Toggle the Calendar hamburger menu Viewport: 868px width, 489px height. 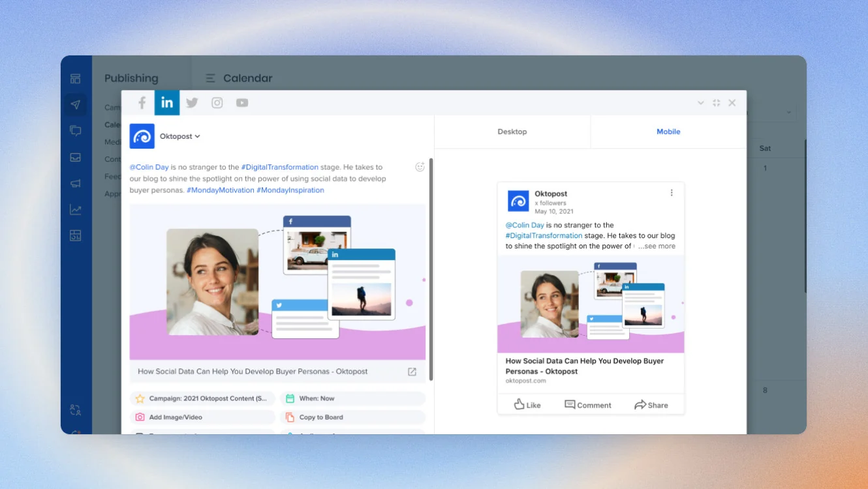(211, 78)
